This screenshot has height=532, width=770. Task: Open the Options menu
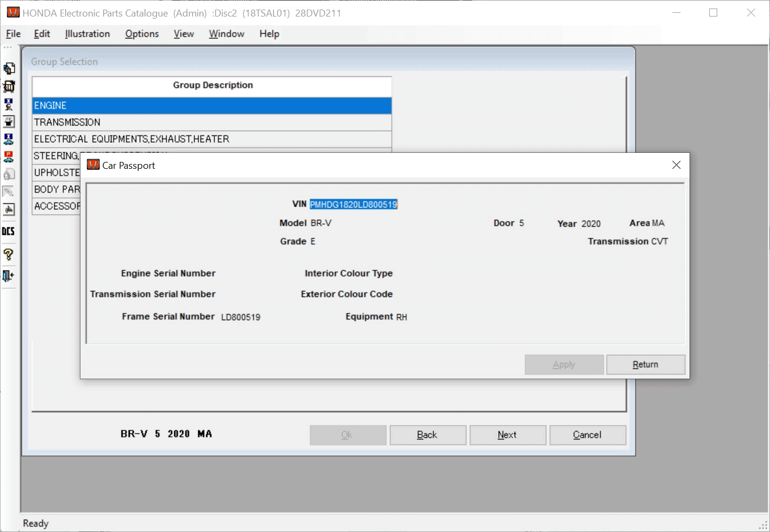[142, 34]
